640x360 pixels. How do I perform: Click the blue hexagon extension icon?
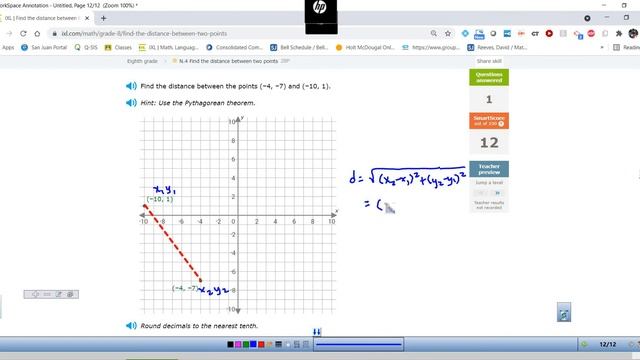[x=465, y=33]
